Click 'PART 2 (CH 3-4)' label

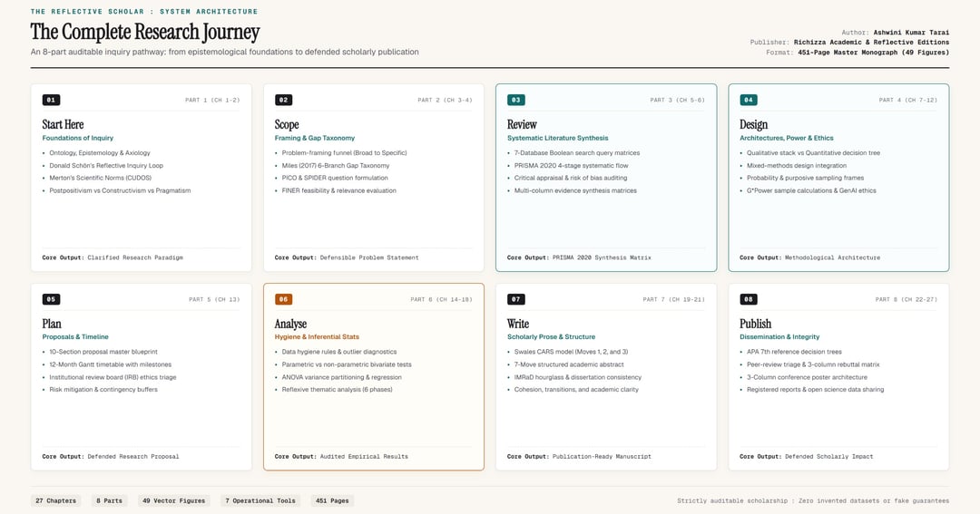point(445,100)
